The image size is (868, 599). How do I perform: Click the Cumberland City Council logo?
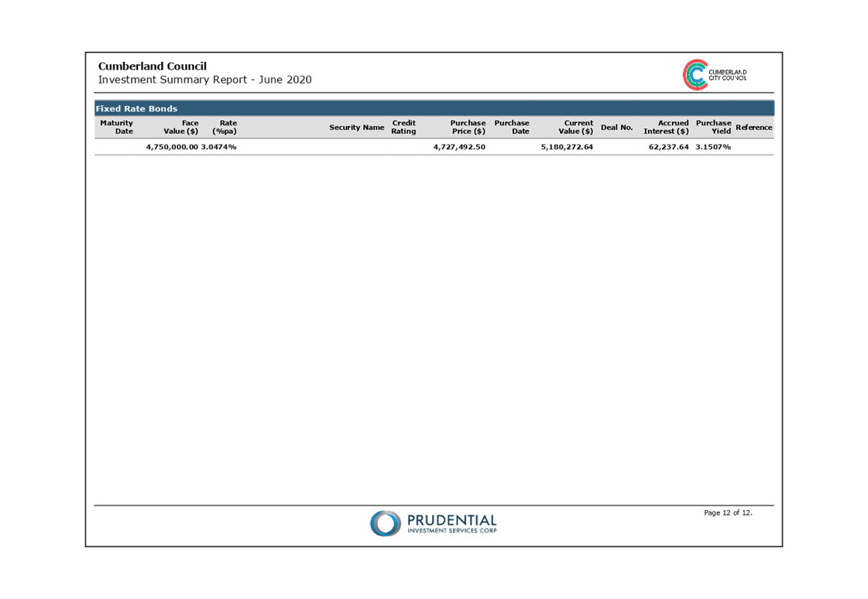[715, 74]
